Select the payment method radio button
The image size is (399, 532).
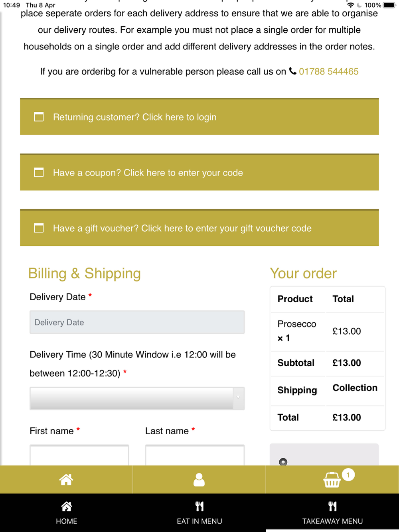(x=283, y=461)
